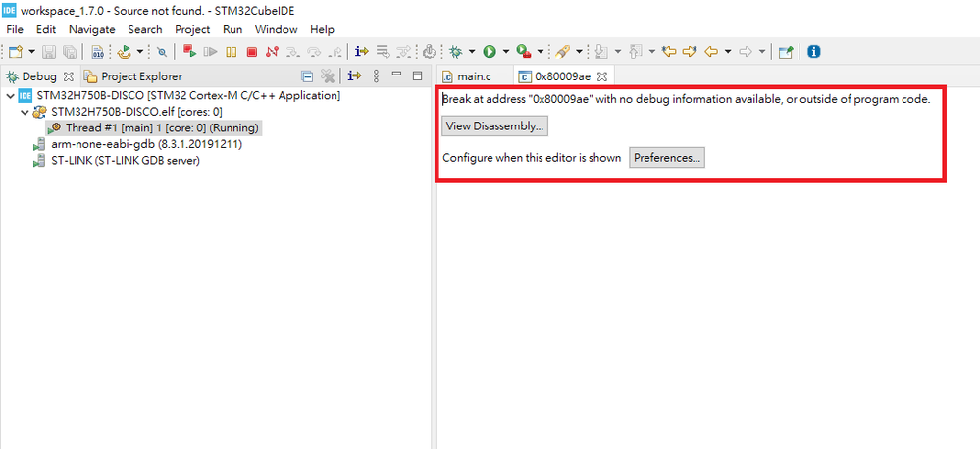This screenshot has height=449, width=980.
Task: Click the Step Return icon
Action: point(336,52)
